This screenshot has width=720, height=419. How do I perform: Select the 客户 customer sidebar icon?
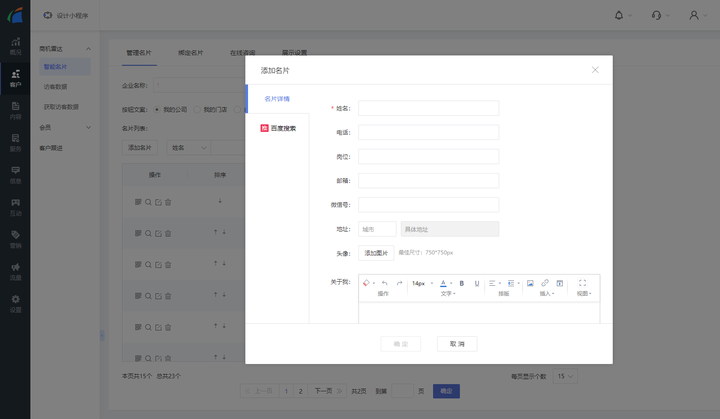[15, 79]
